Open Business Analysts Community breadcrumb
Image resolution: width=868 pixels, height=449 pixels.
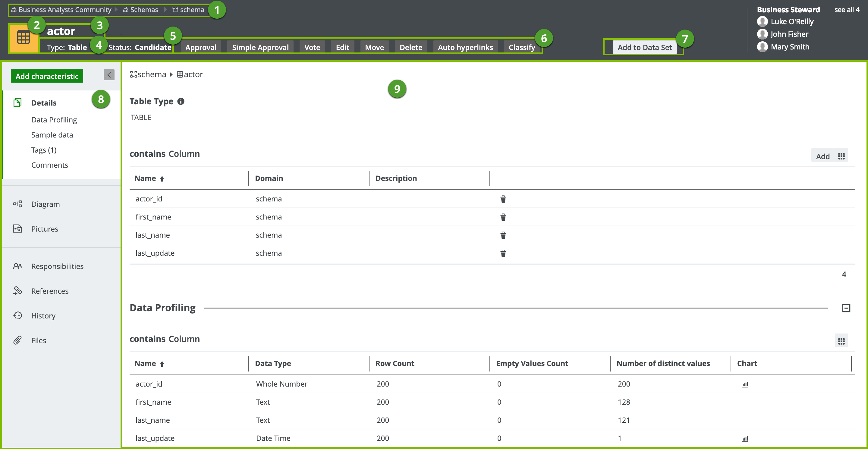point(64,10)
